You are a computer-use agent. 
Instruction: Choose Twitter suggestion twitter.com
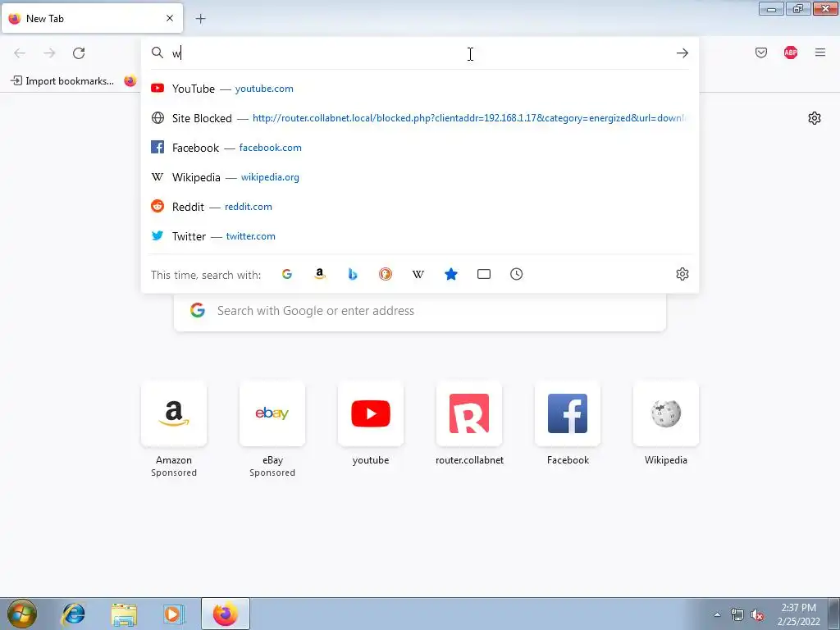tap(419, 235)
